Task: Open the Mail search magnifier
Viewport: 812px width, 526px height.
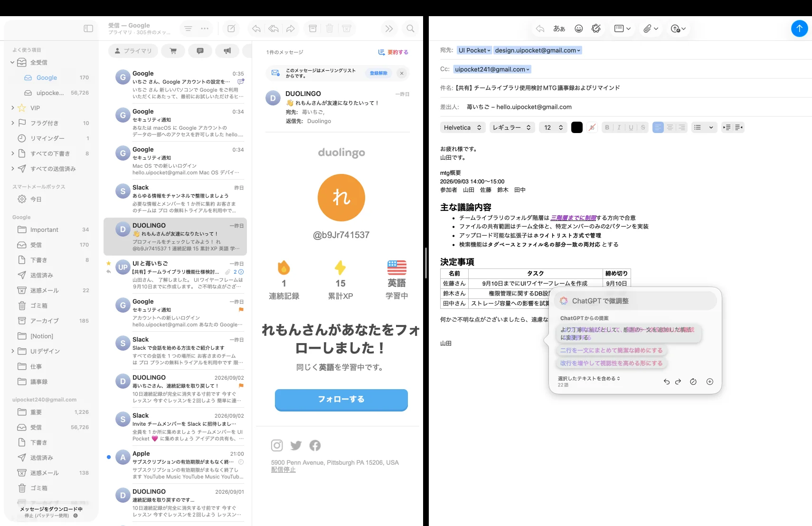Action: 410,29
